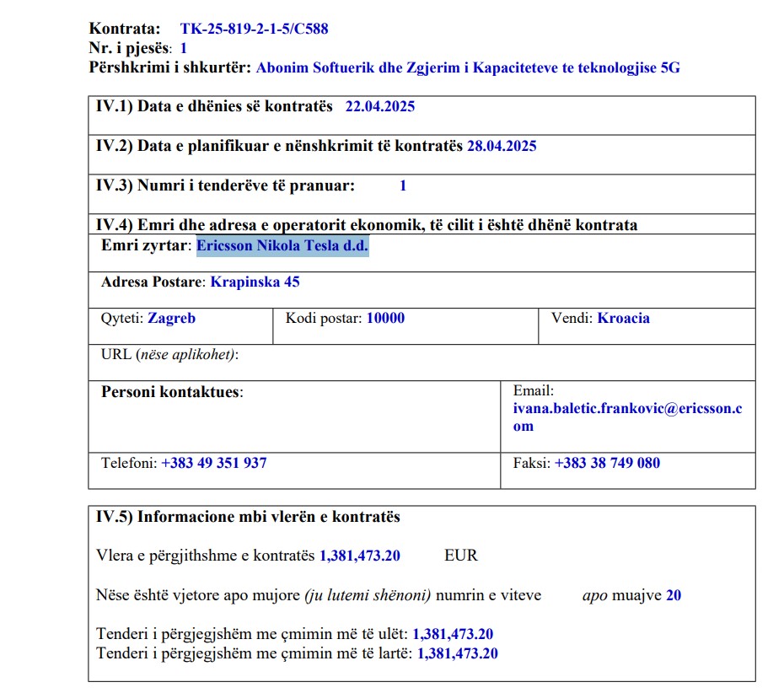
Task: Select the total contract value before EUR
Action: tap(359, 556)
